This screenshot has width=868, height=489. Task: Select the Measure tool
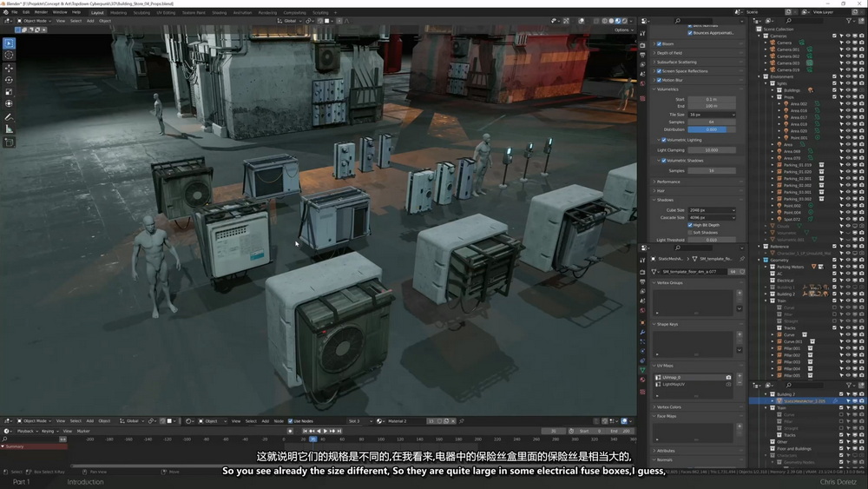click(9, 129)
